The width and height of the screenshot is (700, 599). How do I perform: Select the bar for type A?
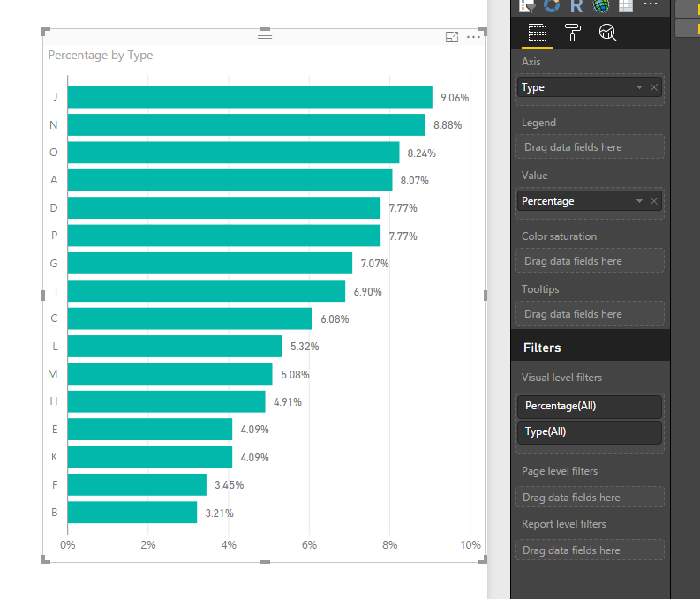click(230, 180)
